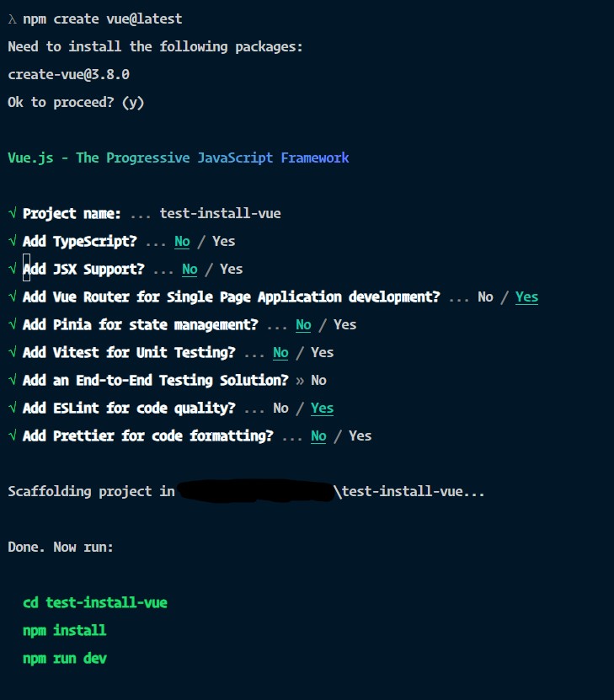The width and height of the screenshot is (614, 700).
Task: Select underlined Yes for Vue Router option
Action: tap(527, 297)
